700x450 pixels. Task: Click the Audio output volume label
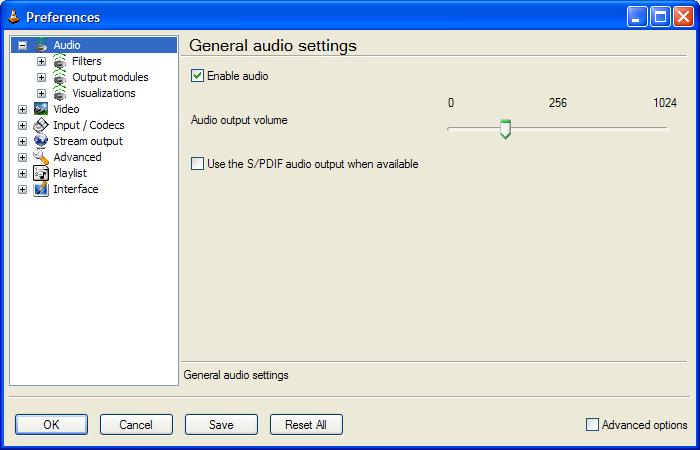[239, 120]
